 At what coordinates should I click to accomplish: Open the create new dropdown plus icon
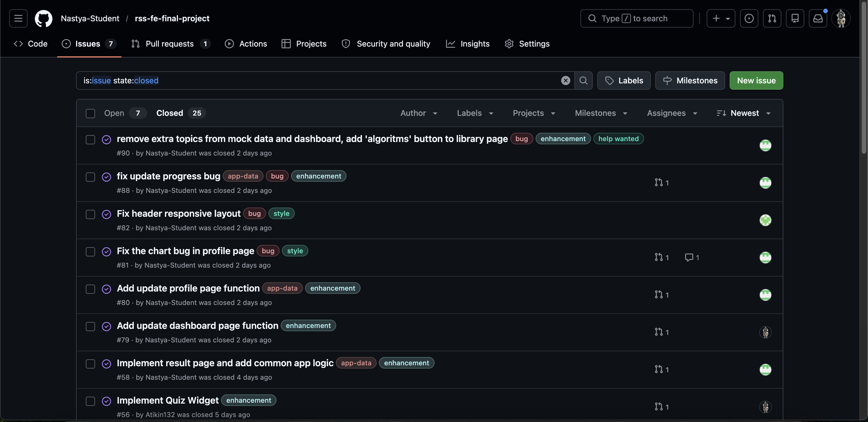pos(720,19)
